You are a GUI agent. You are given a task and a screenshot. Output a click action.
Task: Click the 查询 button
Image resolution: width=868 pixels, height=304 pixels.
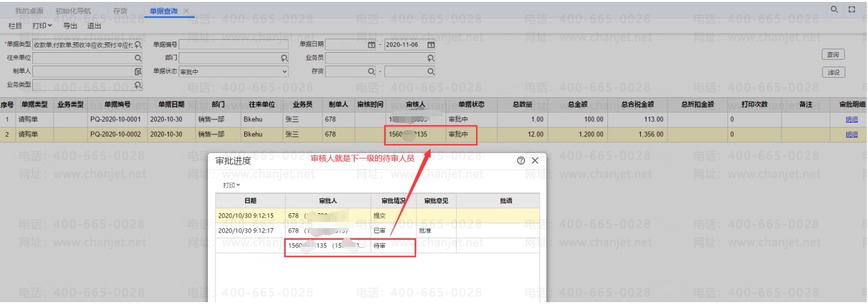[834, 55]
